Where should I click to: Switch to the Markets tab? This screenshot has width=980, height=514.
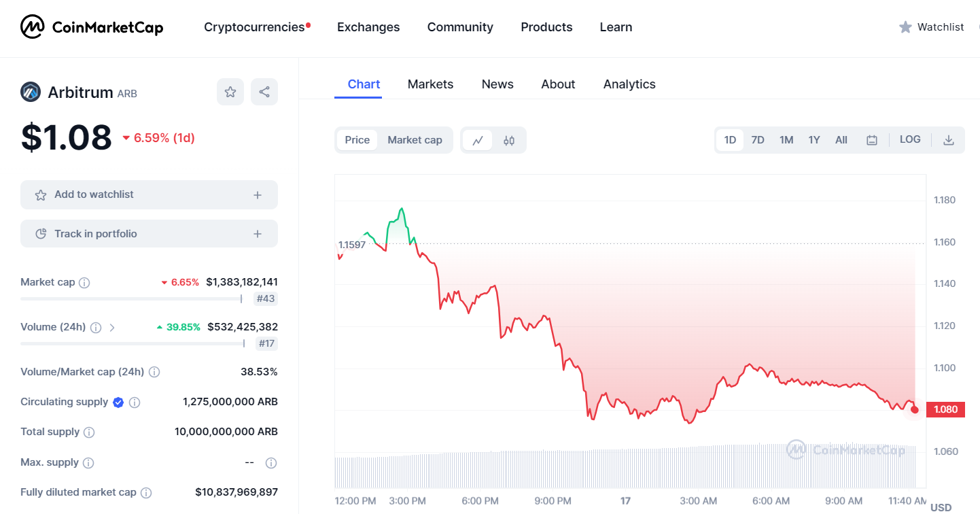[430, 84]
